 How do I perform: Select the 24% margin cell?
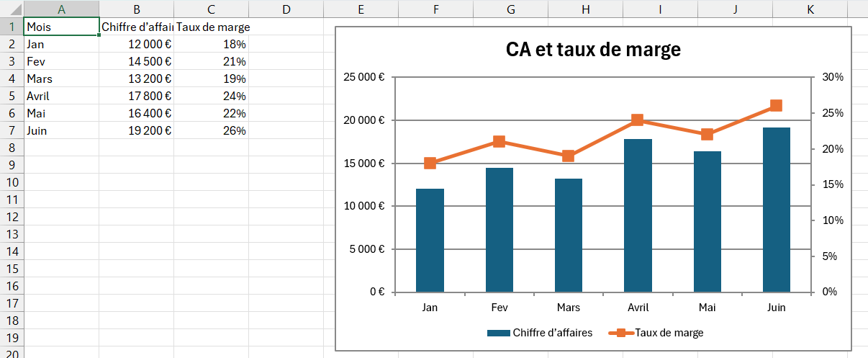pos(212,96)
